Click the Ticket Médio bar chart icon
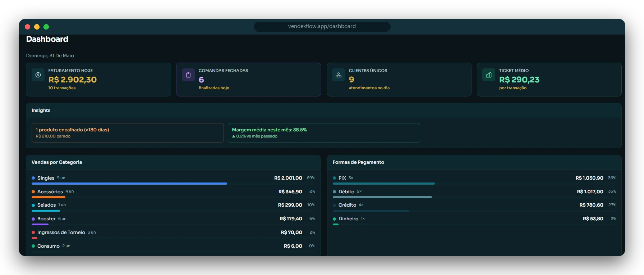The image size is (644, 275). (489, 75)
